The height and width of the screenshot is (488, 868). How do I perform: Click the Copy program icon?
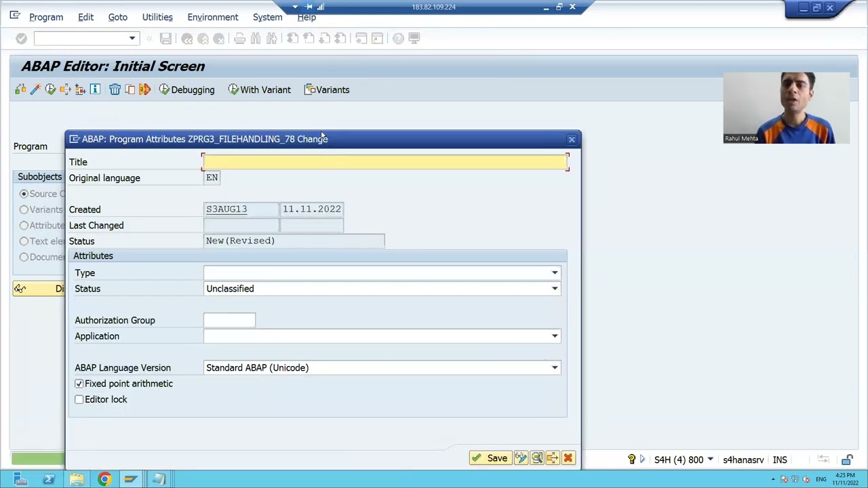[130, 89]
